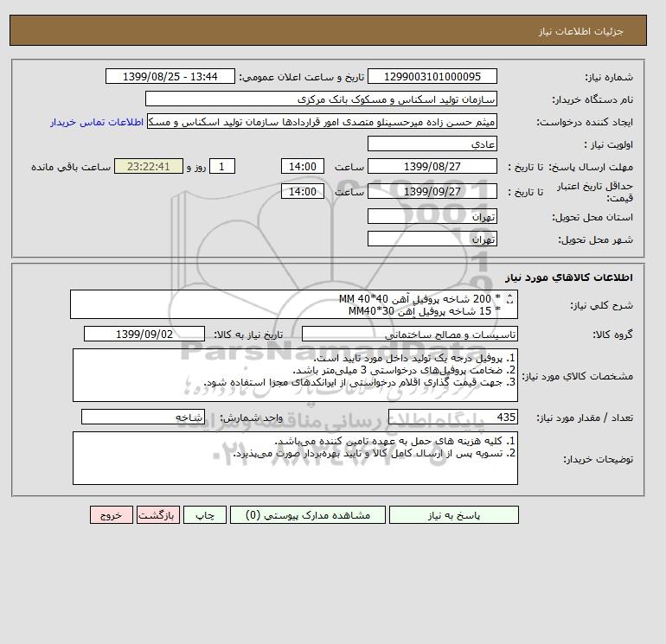Click goods specifications text area
The image size is (666, 644).
[295, 375]
